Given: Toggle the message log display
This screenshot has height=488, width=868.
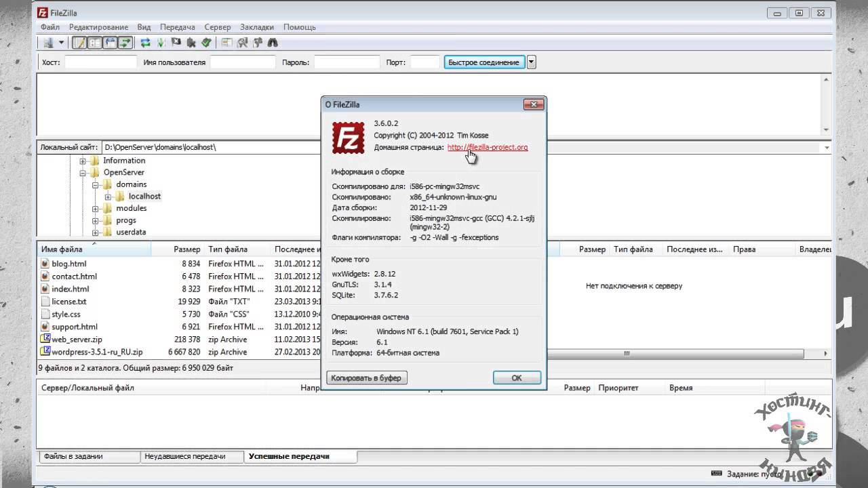Looking at the screenshot, I should [x=79, y=43].
